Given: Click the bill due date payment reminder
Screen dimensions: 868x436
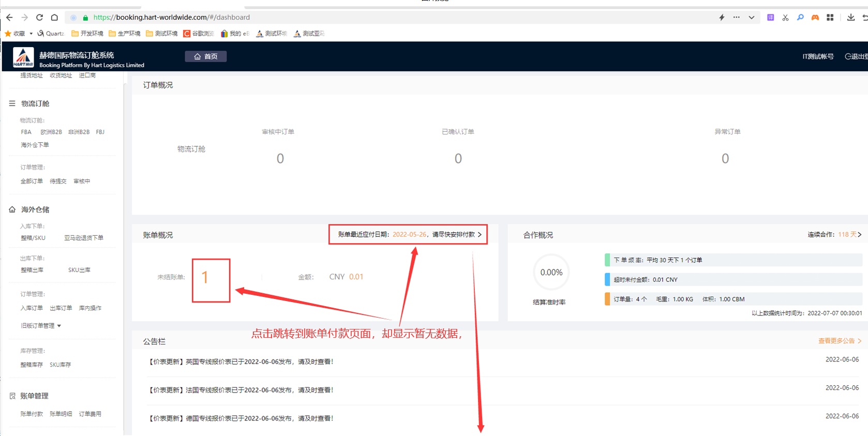Looking at the screenshot, I should click(408, 234).
